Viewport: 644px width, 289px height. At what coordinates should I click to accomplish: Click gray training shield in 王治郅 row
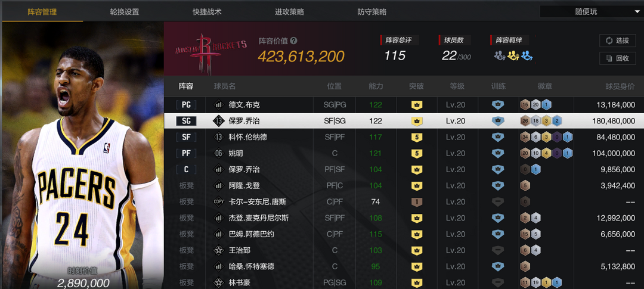(498, 250)
